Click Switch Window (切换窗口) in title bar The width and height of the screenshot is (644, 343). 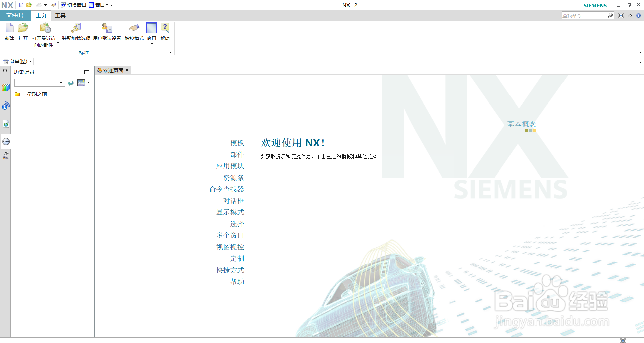click(x=73, y=5)
